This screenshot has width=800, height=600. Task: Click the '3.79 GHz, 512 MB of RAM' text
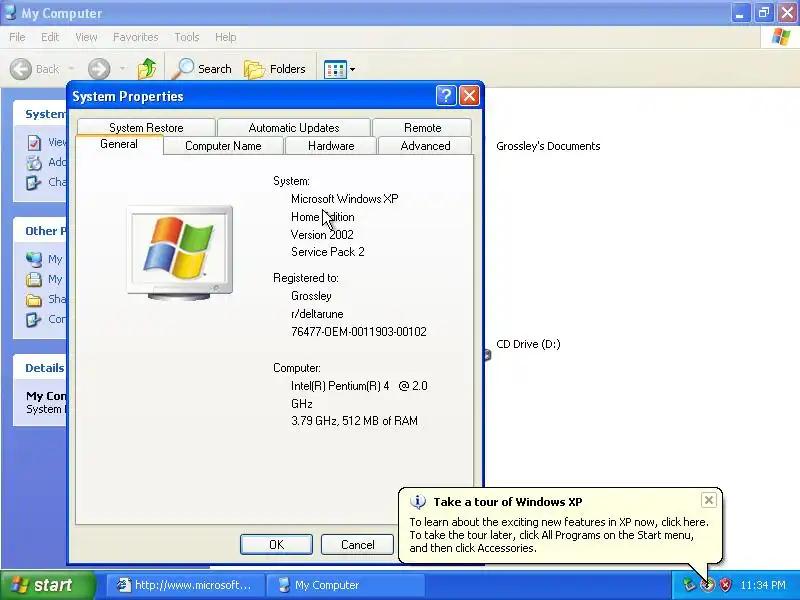point(354,421)
